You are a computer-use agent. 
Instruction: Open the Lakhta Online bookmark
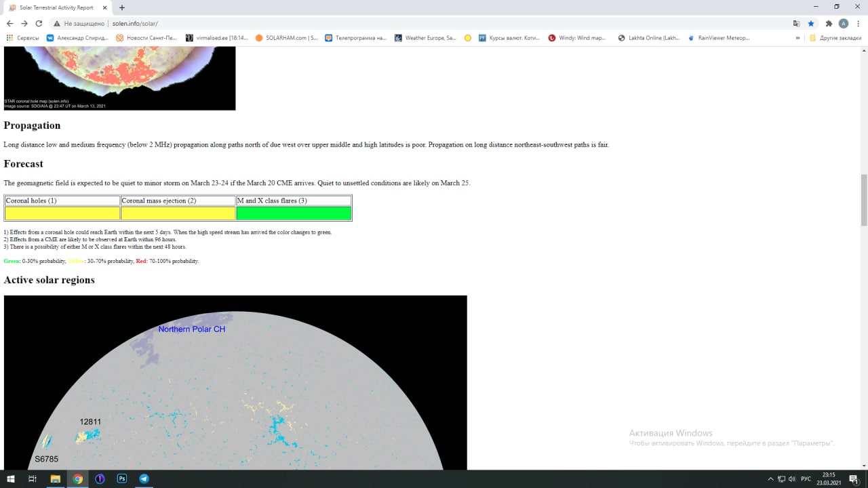pos(649,38)
